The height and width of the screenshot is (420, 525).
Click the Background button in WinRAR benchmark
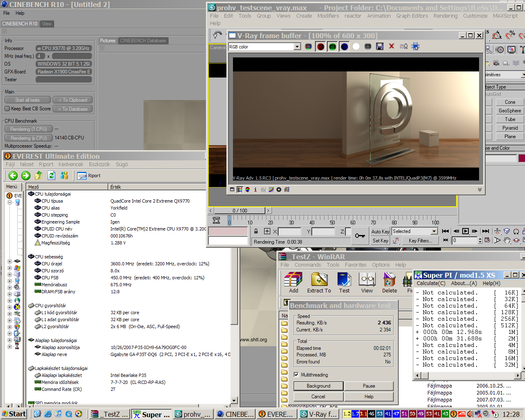tap(318, 386)
